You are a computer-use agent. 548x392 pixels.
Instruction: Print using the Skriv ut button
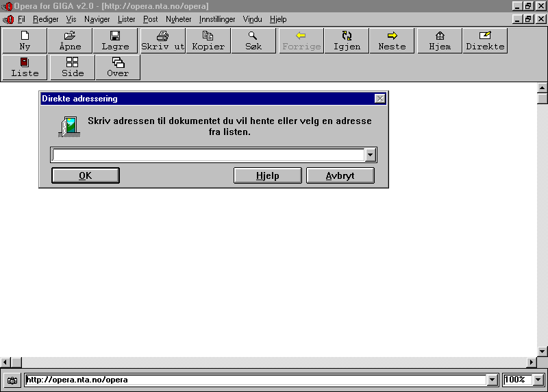click(x=162, y=41)
